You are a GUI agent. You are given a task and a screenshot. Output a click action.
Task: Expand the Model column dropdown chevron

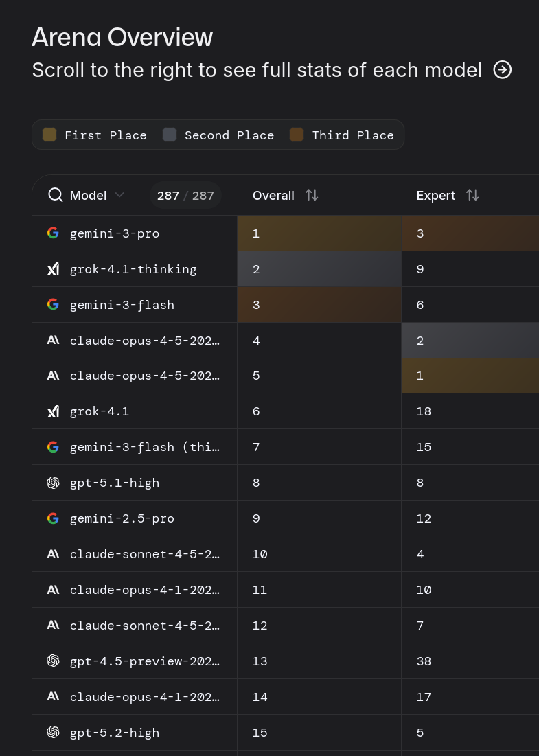[x=119, y=196]
